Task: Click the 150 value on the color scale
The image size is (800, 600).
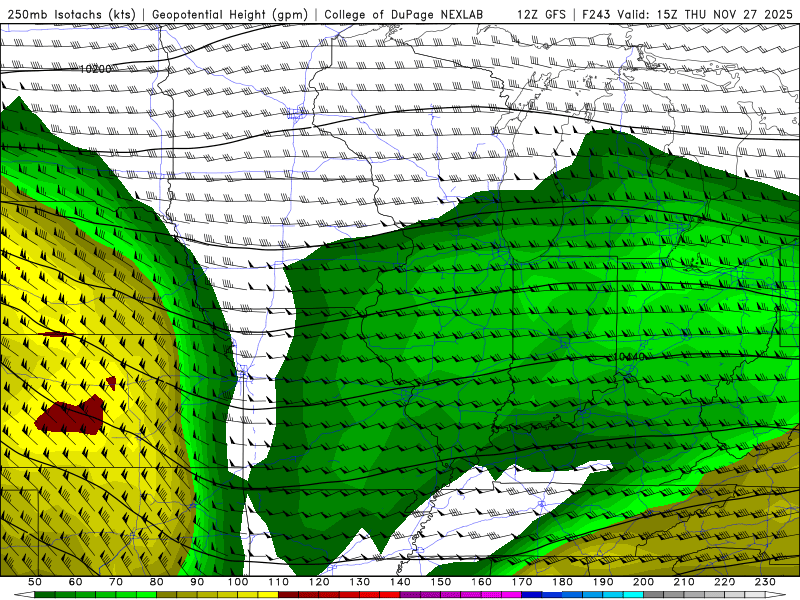Action: coord(440,582)
